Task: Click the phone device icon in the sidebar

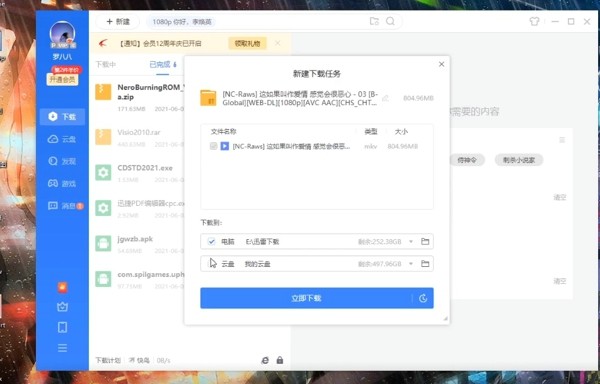Action: pos(62,327)
